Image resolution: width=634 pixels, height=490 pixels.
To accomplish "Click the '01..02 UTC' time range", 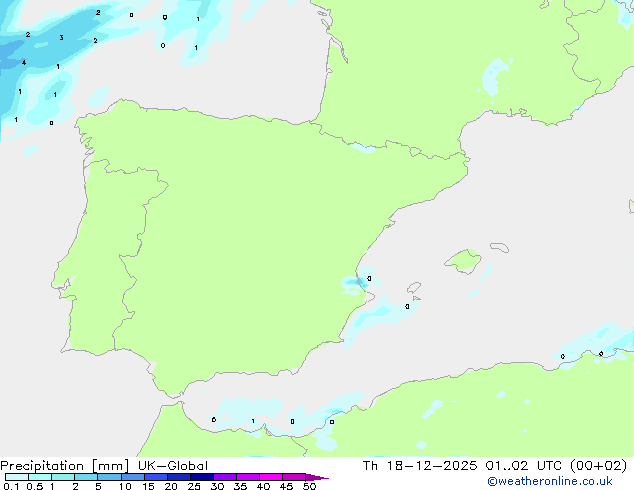I will 525,466.
